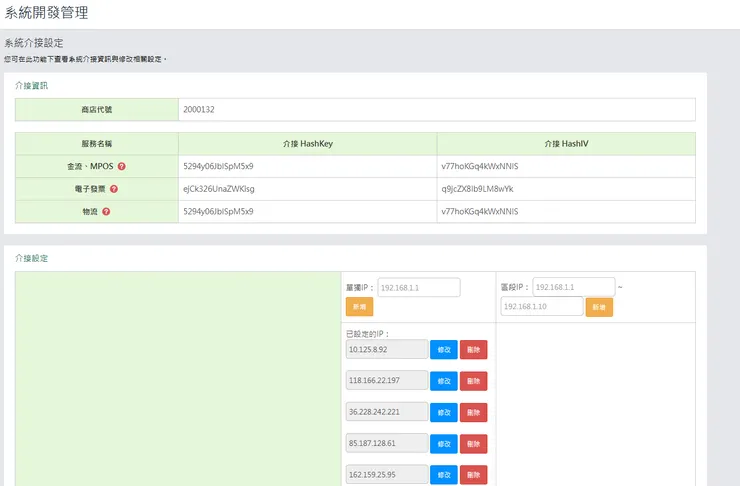The image size is (740, 486).
Task: Click 修改 button for IP 162.159.25.95
Action: 444,475
